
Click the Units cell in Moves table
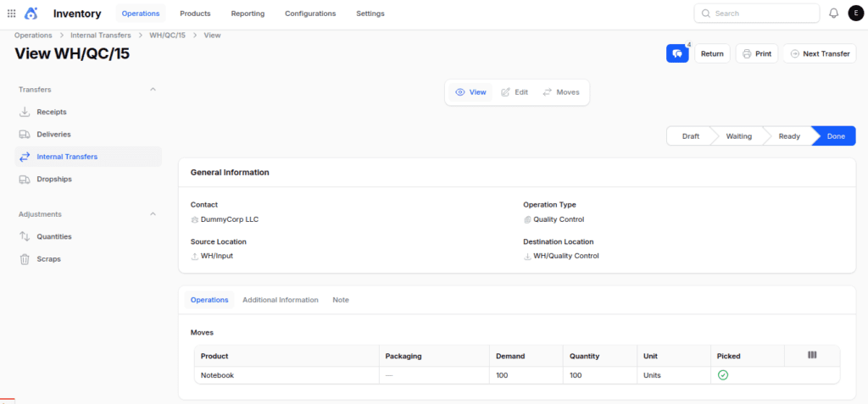click(x=674, y=375)
